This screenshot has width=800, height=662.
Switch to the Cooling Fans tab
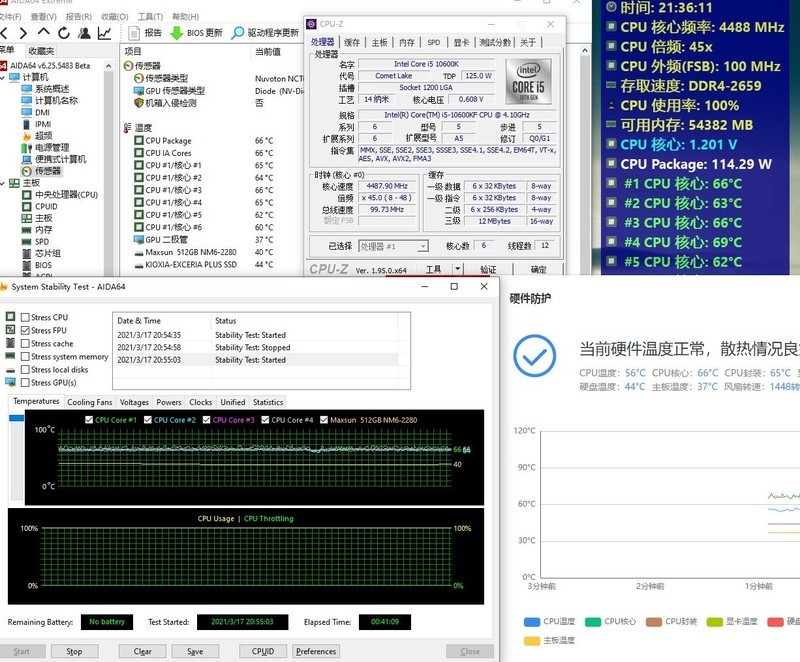90,402
